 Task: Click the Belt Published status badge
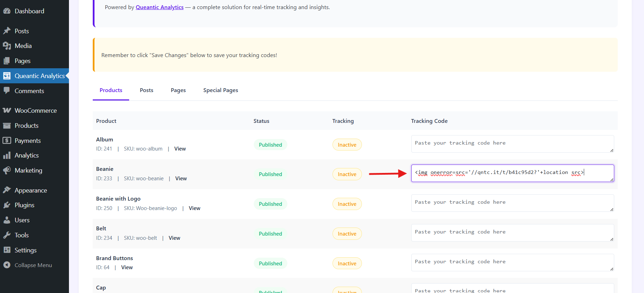pos(271,234)
